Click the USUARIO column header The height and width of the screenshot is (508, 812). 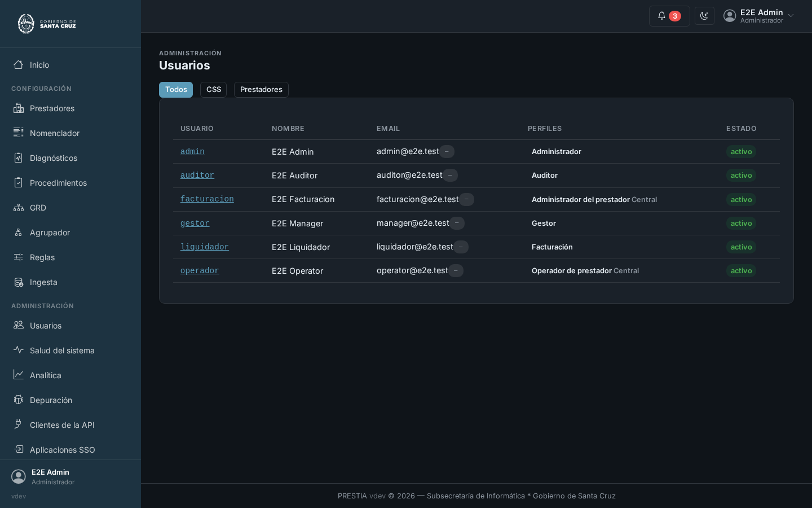point(197,129)
